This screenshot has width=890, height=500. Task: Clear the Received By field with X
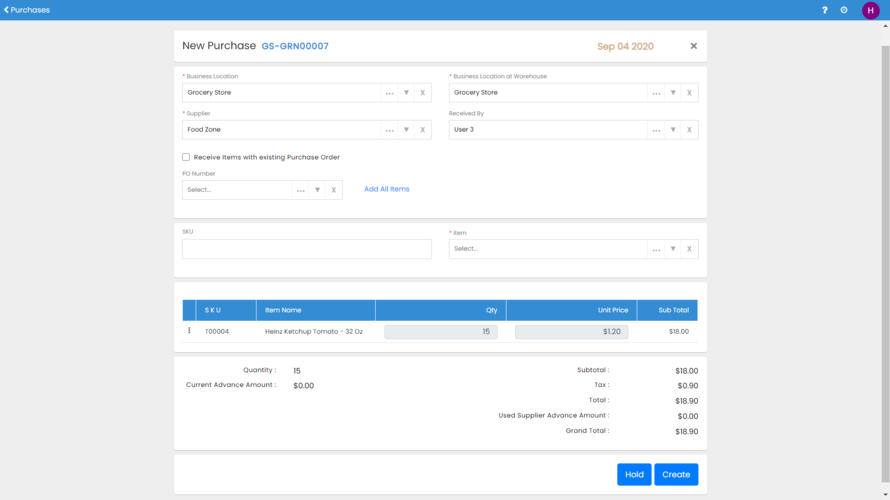689,130
